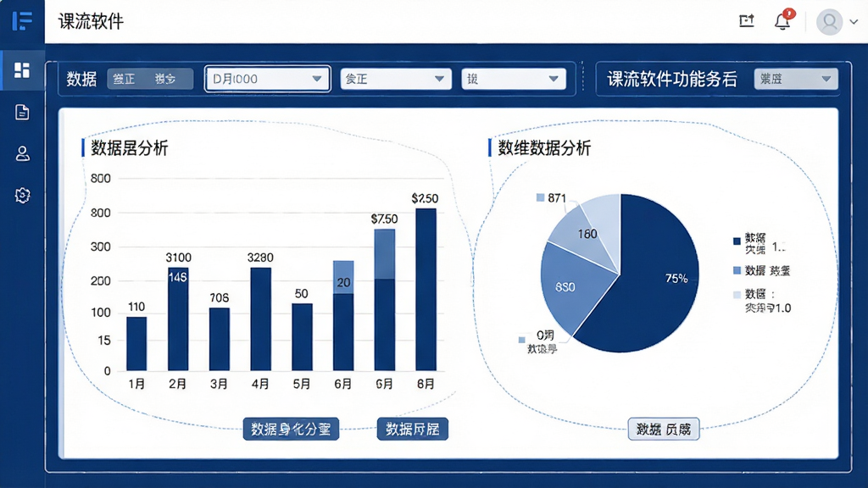Click the 数据厅屁 button below bar chart
This screenshot has width=868, height=488.
[413, 429]
